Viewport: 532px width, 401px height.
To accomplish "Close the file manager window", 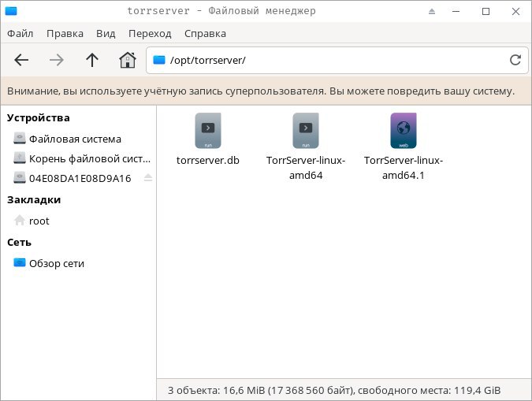I will coord(515,11).
